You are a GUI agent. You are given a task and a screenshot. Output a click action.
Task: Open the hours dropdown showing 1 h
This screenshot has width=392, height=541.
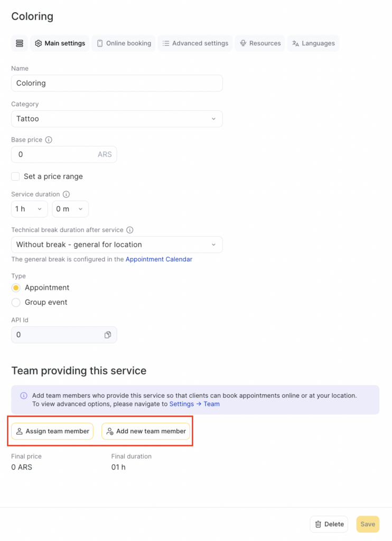click(30, 209)
